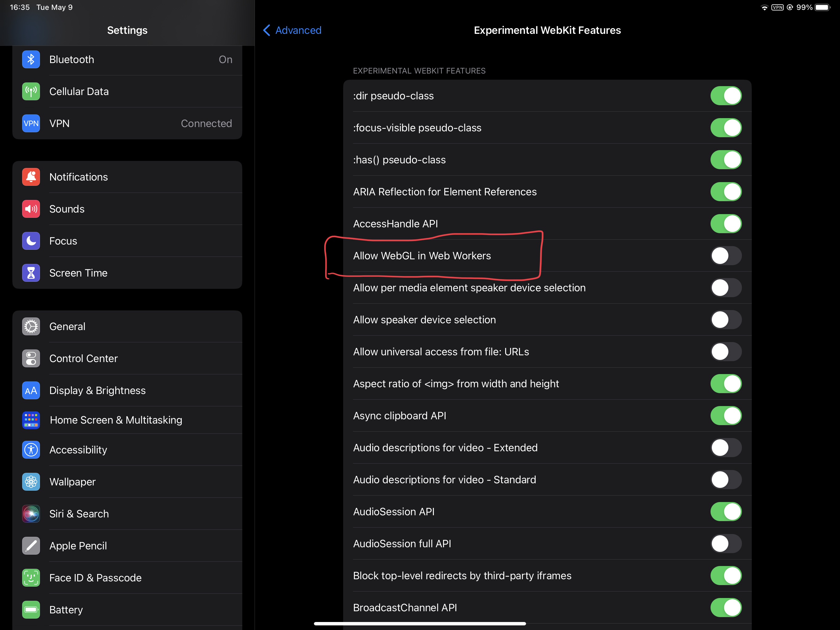Screen dimensions: 840x630
Task: Turn on Allow speaker device selection
Action: (x=726, y=320)
